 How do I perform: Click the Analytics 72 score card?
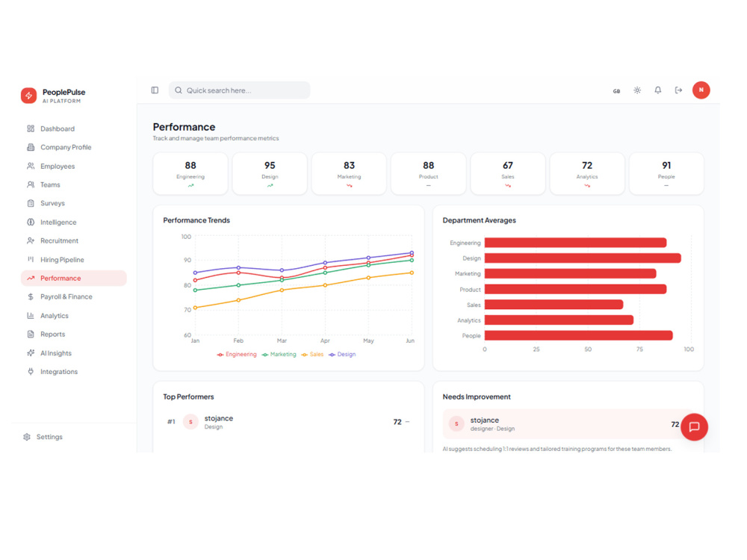[x=587, y=174]
